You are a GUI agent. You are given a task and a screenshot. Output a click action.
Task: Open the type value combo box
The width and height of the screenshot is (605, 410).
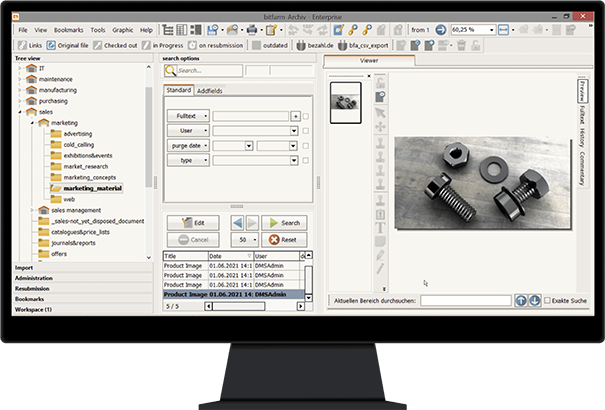tap(255, 160)
